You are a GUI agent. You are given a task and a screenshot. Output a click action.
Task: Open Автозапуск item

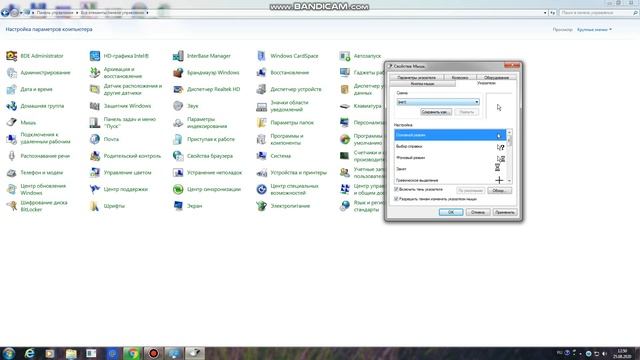pos(360,56)
